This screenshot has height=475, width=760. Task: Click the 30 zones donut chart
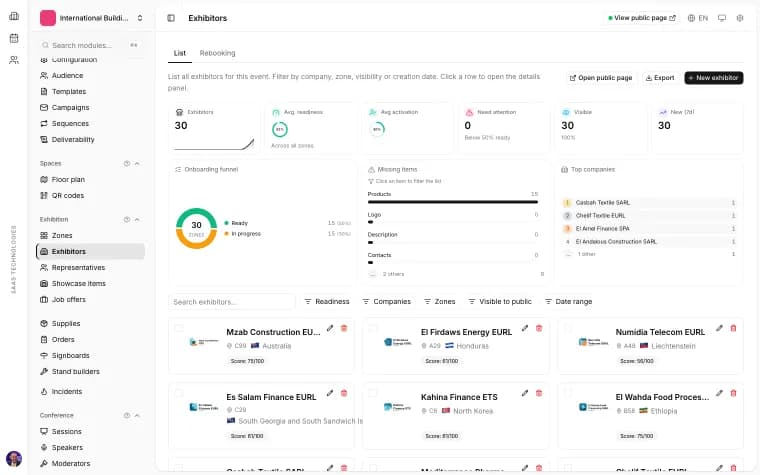point(196,228)
